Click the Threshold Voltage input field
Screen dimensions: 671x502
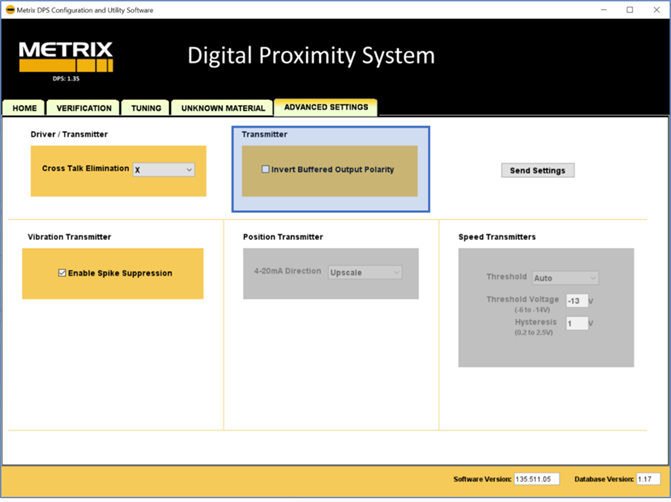[575, 301]
